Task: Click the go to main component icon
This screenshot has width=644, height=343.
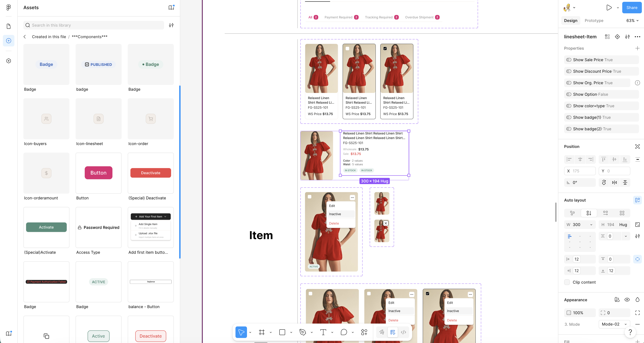Action: [x=617, y=37]
